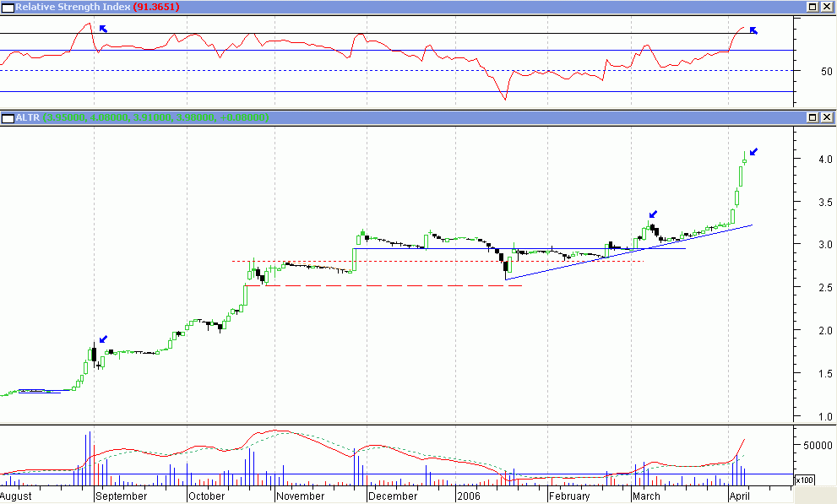The height and width of the screenshot is (504, 837).
Task: Maximize the ALTR price pane
Action: tap(813, 117)
